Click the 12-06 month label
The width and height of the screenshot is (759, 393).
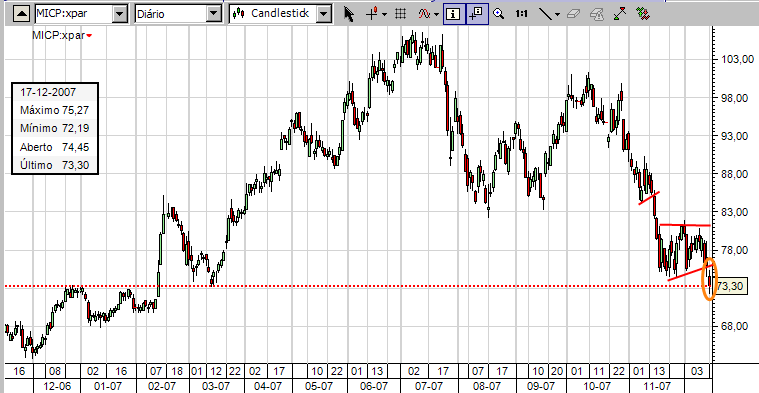click(x=56, y=386)
